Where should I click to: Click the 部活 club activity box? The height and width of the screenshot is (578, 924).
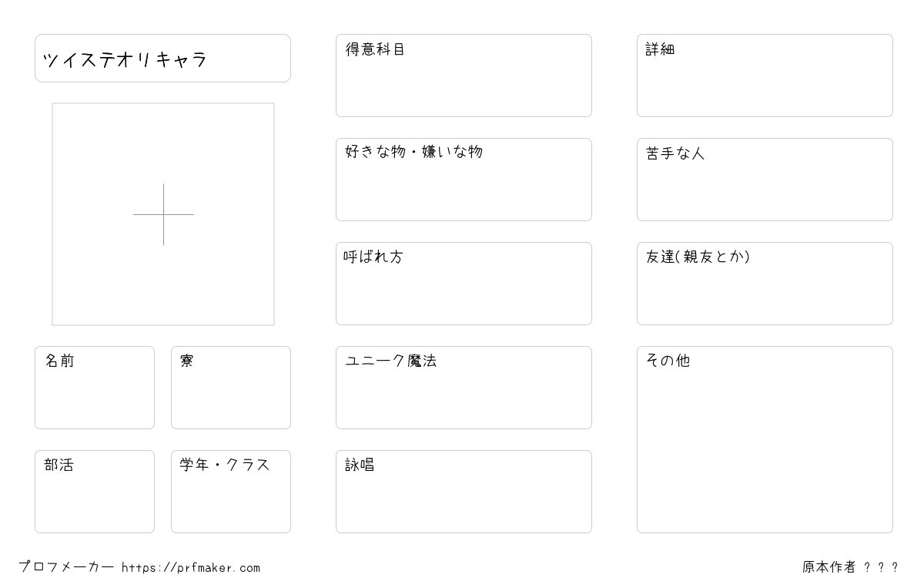click(95, 492)
